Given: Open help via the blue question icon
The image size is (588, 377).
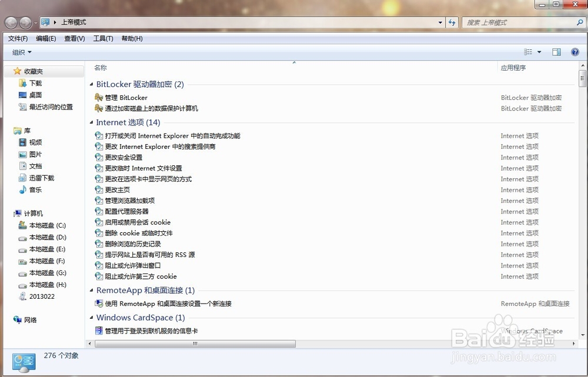Looking at the screenshot, I should pyautogui.click(x=575, y=52).
